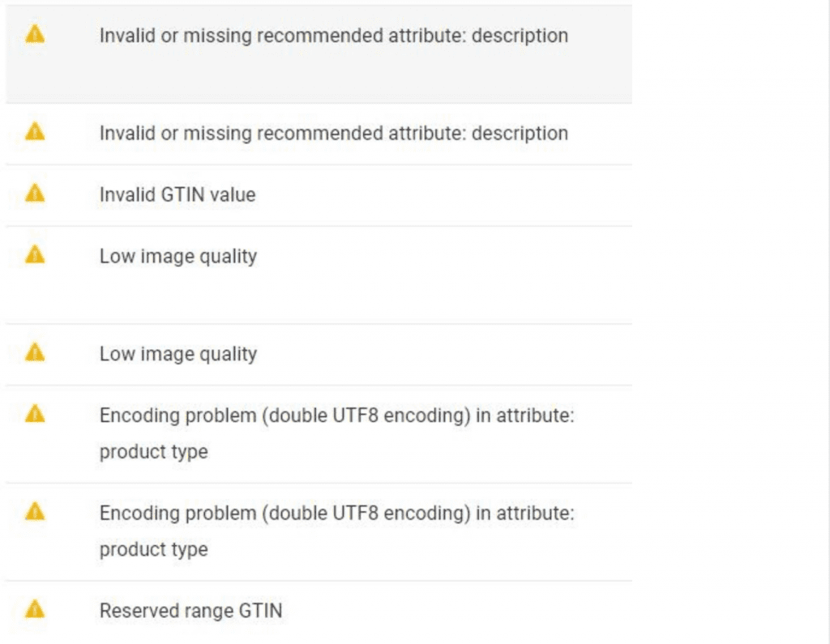Click the second Invalid or missing description row

[333, 133]
